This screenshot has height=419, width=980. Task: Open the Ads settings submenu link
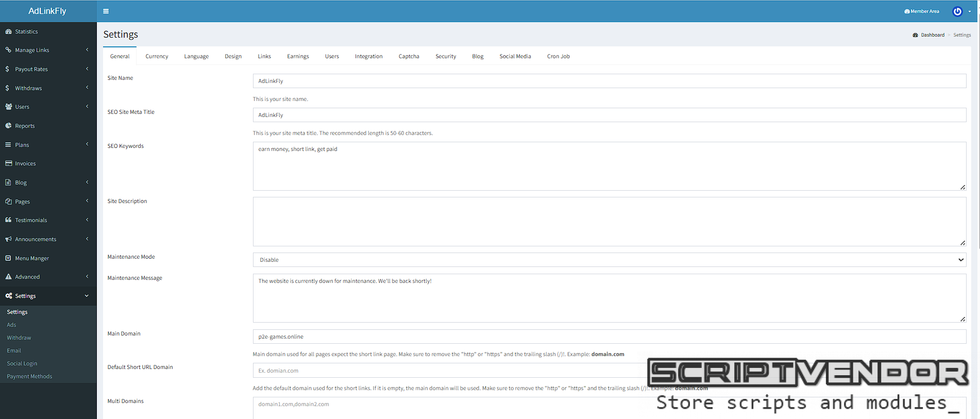tap(11, 325)
